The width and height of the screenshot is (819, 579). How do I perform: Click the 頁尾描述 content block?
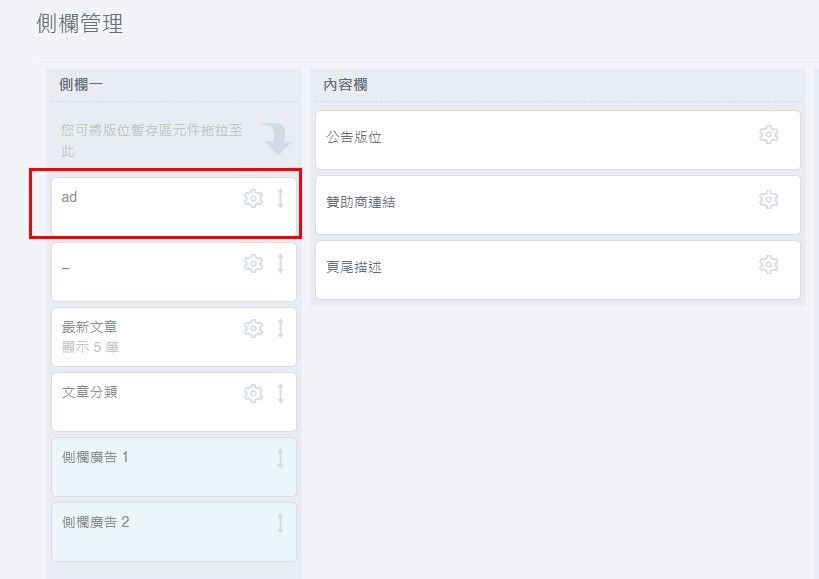tap(558, 270)
